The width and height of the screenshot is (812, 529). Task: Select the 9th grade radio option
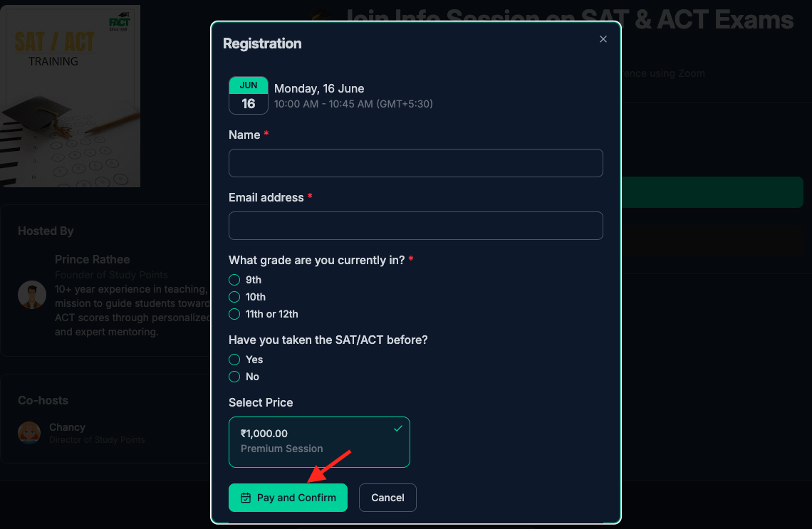point(234,280)
